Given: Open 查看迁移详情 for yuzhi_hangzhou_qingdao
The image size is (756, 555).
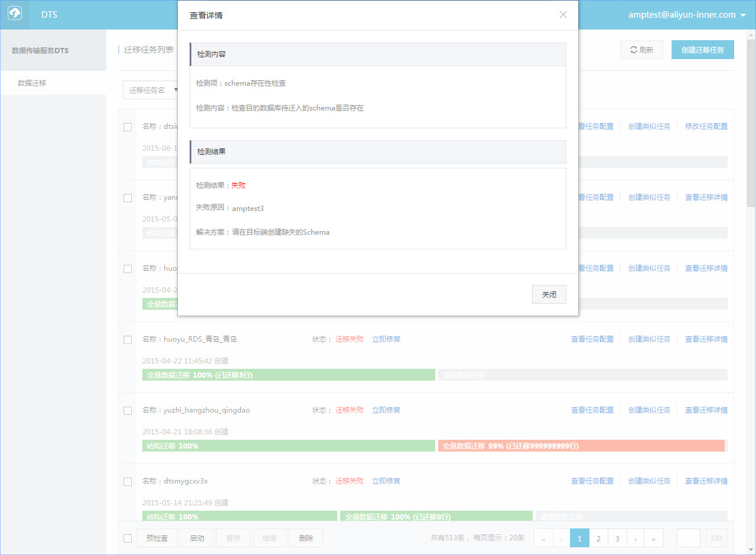Looking at the screenshot, I should tap(706, 410).
